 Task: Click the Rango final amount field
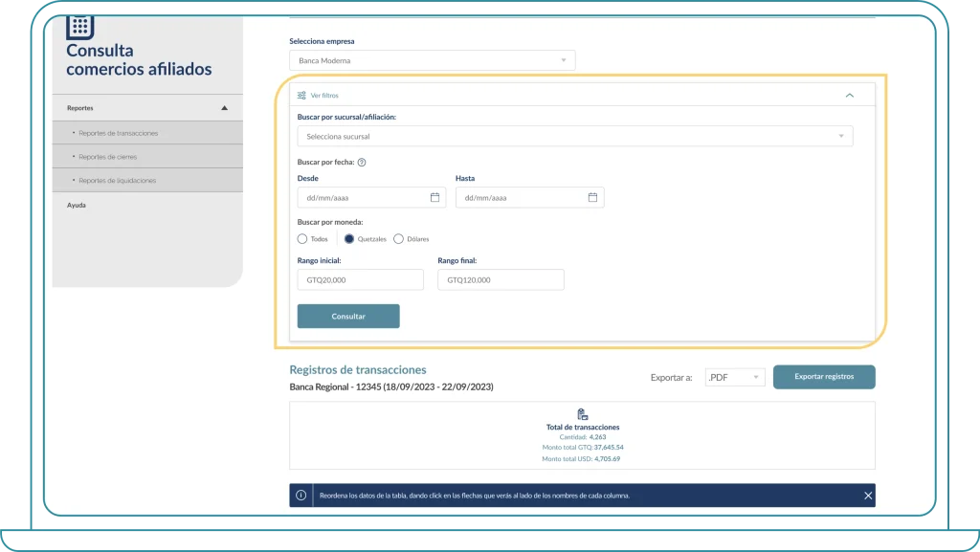pos(501,279)
